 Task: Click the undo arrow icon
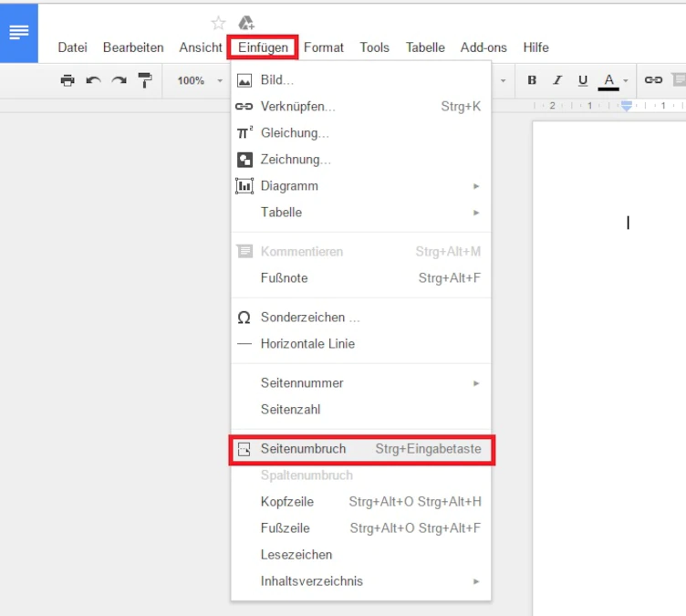(x=93, y=80)
